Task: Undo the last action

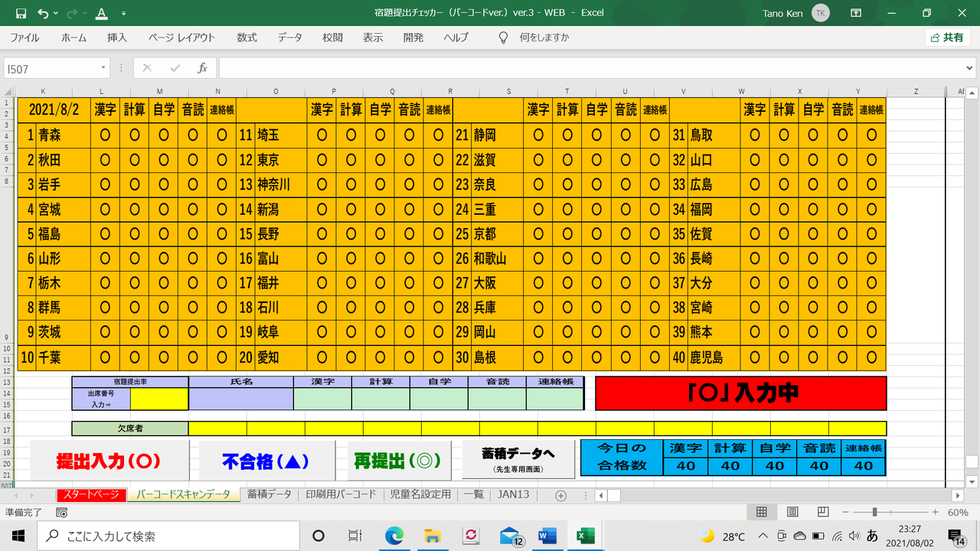Action: (42, 13)
